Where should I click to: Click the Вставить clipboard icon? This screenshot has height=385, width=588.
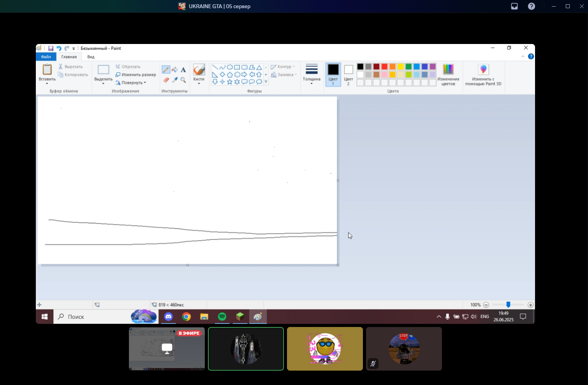47,70
